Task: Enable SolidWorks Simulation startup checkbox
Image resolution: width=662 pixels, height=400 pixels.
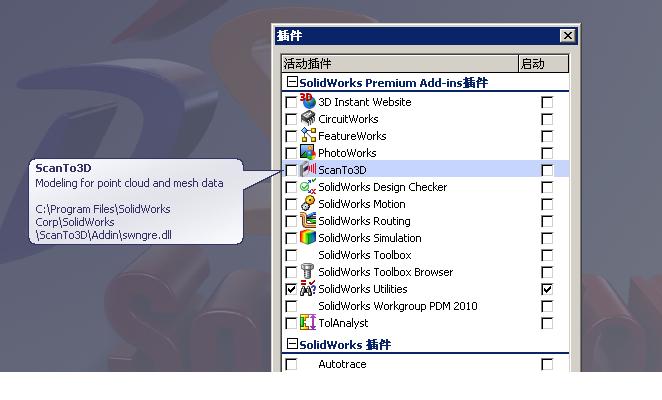Action: tap(547, 238)
